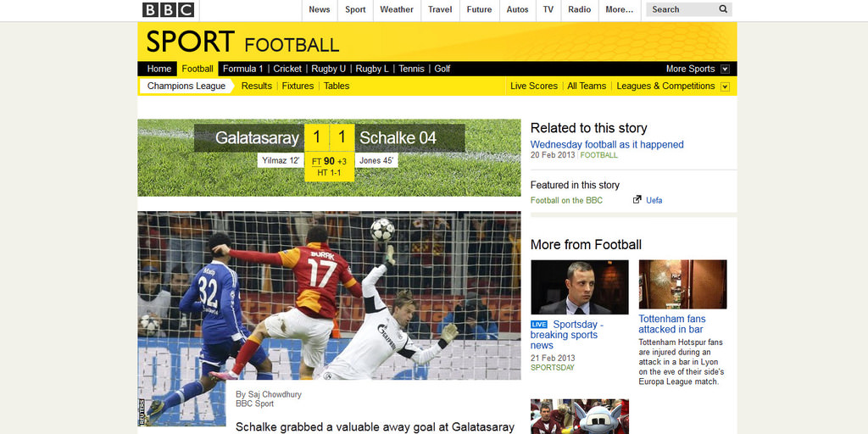Open TV in the top navigation
The height and width of the screenshot is (434, 868).
point(548,9)
